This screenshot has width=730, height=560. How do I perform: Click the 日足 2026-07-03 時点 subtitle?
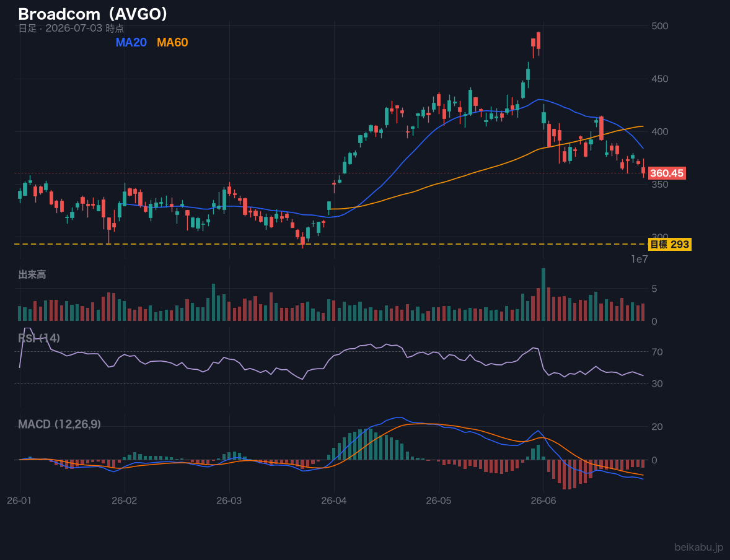tap(71, 28)
